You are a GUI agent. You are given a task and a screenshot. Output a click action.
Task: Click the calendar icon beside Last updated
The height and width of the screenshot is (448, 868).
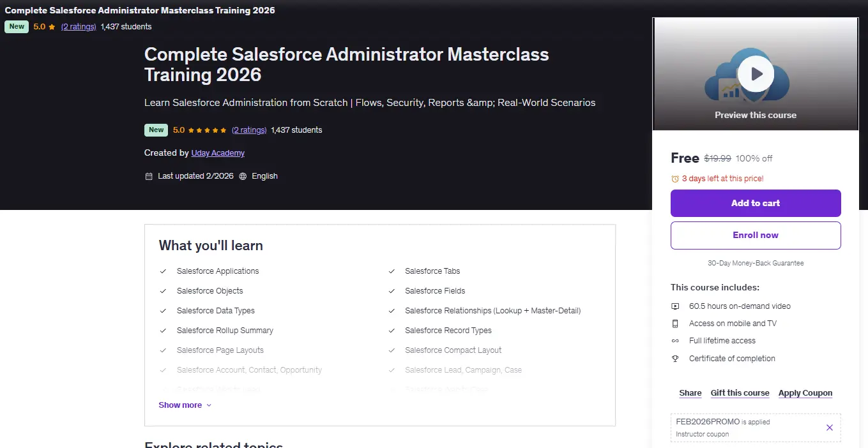coord(149,176)
